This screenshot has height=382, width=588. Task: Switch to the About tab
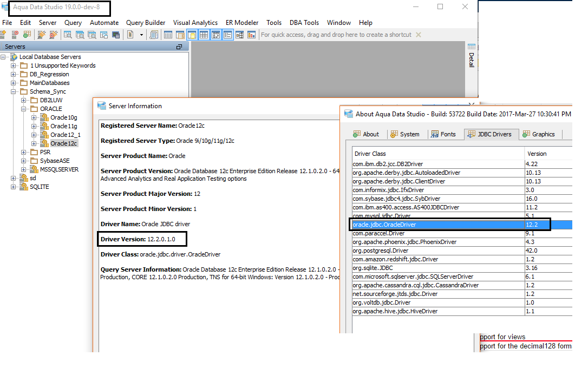366,134
